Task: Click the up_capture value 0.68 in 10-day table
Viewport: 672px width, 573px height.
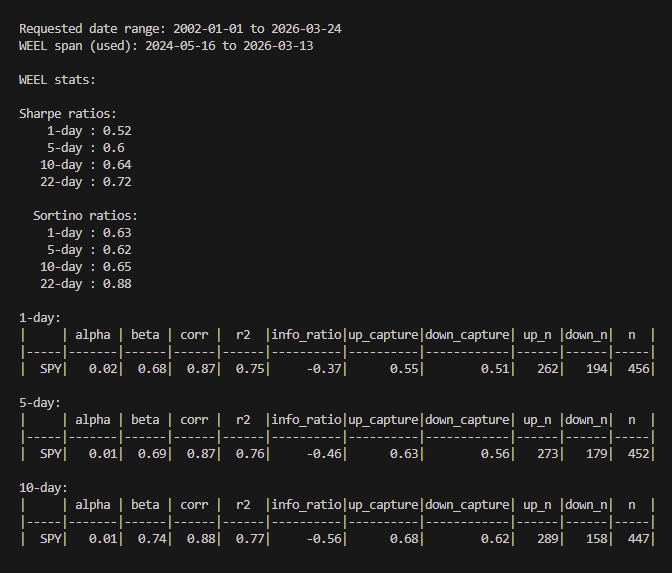Action: [x=404, y=538]
